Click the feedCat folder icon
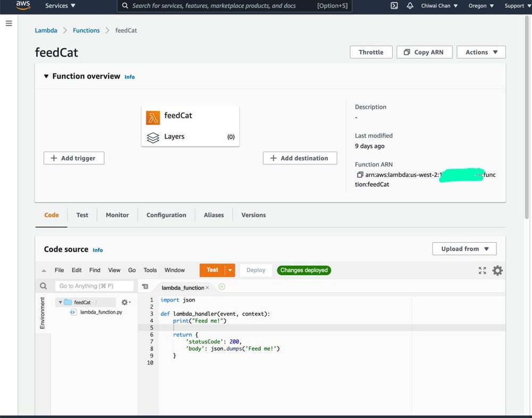This screenshot has height=418, width=532. click(x=68, y=302)
